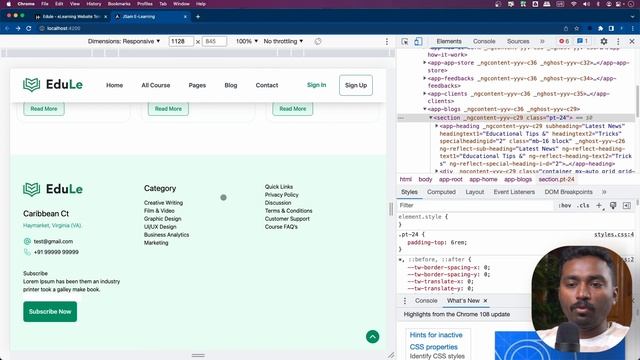Toggle :hov element state button
Screen dimensions: 640x360
point(564,205)
